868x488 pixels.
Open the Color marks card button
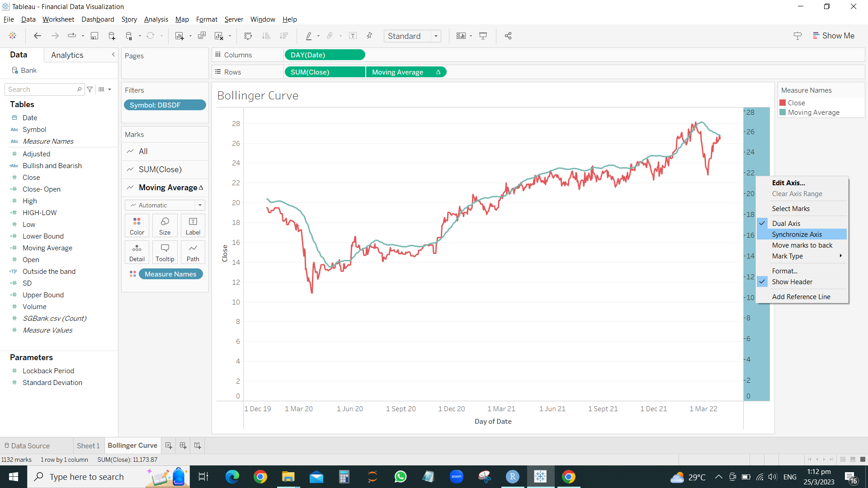pos(137,225)
